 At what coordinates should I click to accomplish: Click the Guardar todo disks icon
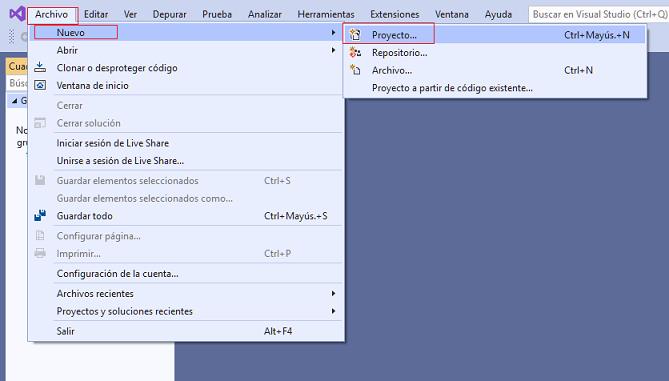tap(40, 215)
